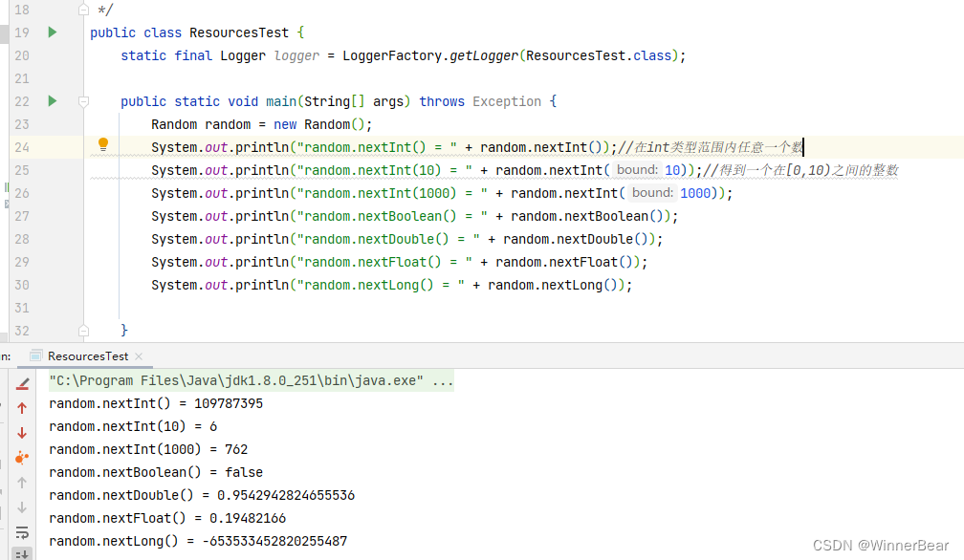
Task: Click the window icon on the ResourcesTest run tab
Action: [36, 356]
